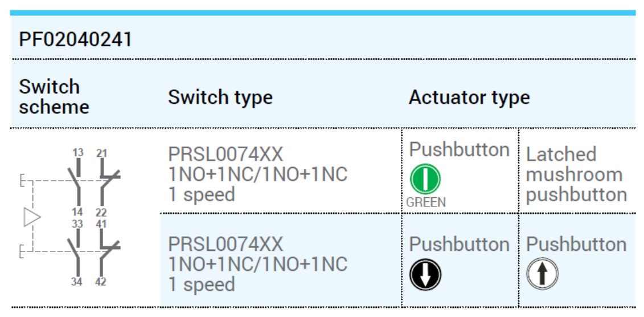Click the Switch scheme column header
This screenshot has width=644, height=317.
tap(54, 97)
